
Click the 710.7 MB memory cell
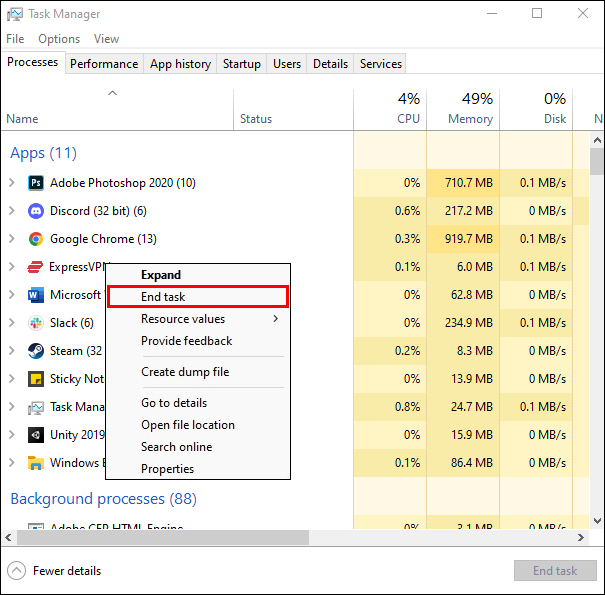463,183
